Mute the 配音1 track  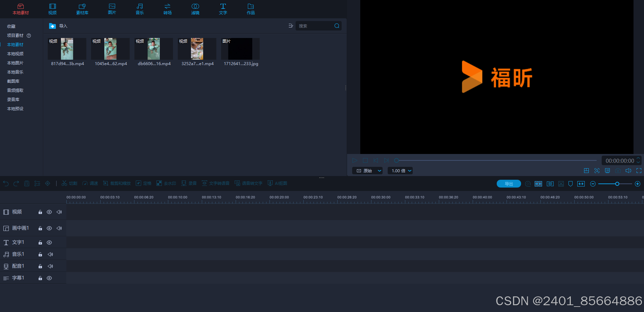pos(50,266)
